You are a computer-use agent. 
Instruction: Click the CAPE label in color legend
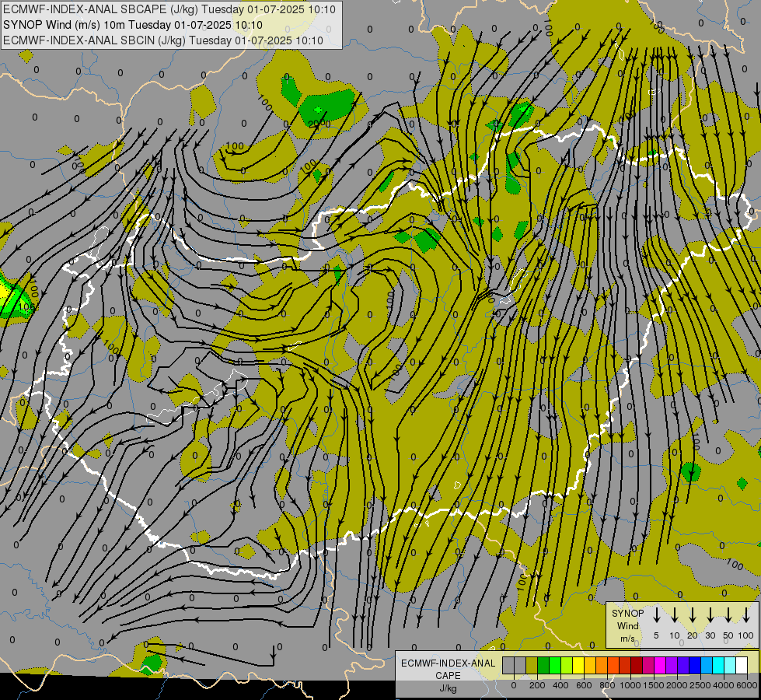448,676
